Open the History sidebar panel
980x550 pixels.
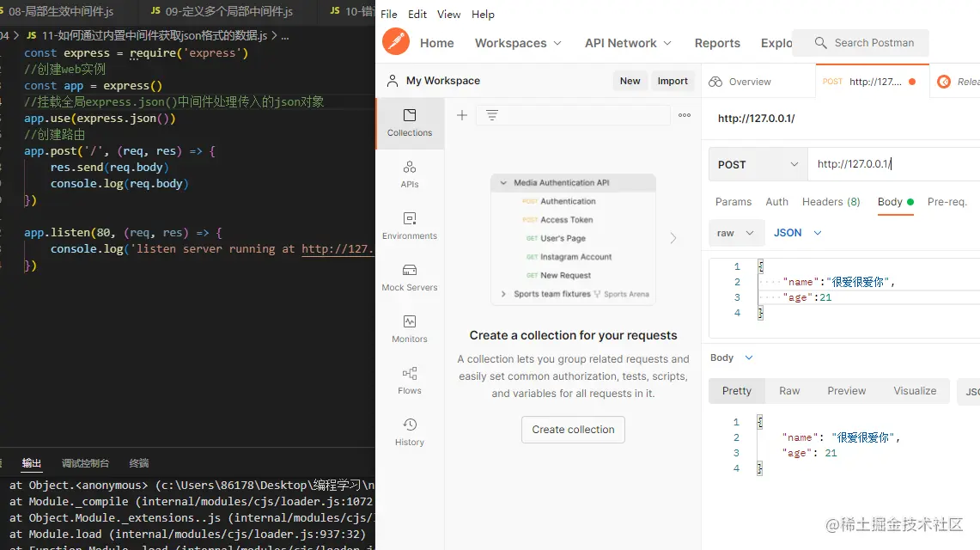click(x=410, y=432)
